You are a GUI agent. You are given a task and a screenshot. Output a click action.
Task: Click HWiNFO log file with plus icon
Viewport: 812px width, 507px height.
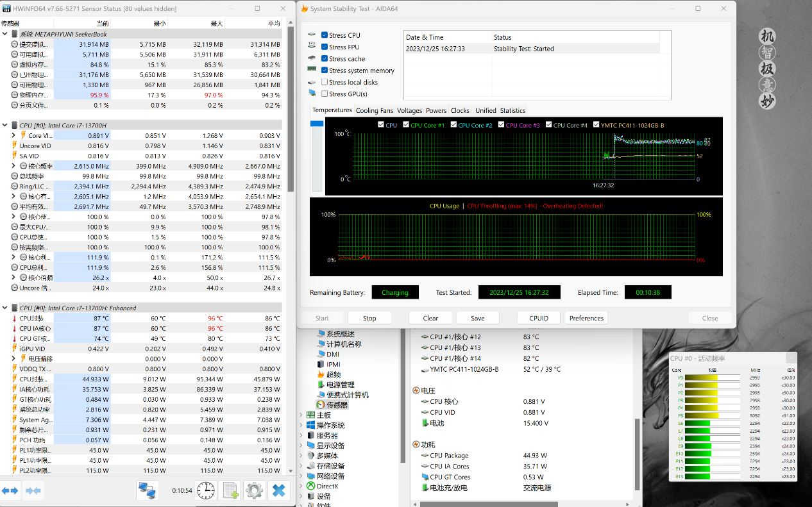pos(230,491)
